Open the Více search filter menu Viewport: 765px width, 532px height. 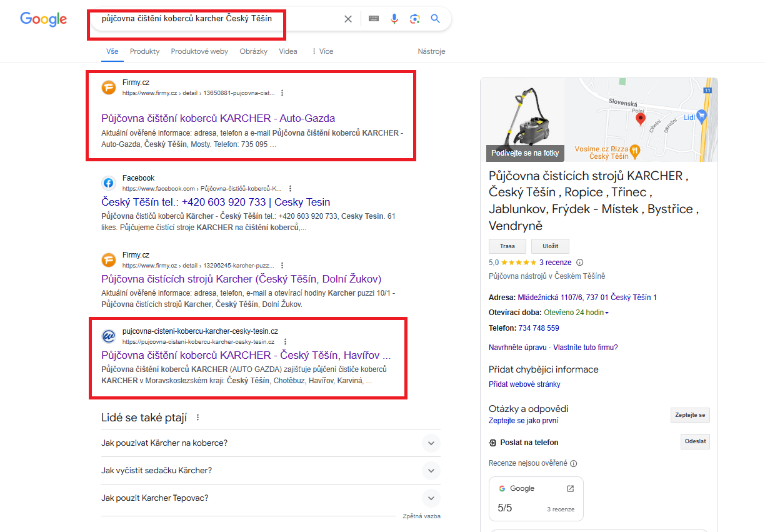(x=322, y=51)
